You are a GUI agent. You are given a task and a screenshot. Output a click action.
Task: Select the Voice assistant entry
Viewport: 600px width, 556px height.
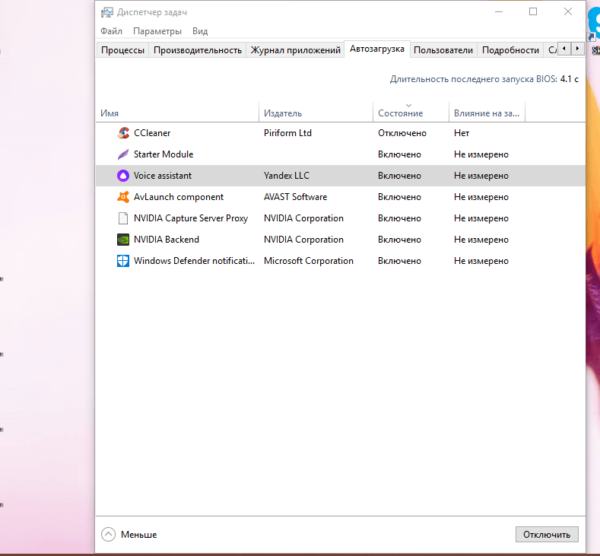pos(162,176)
